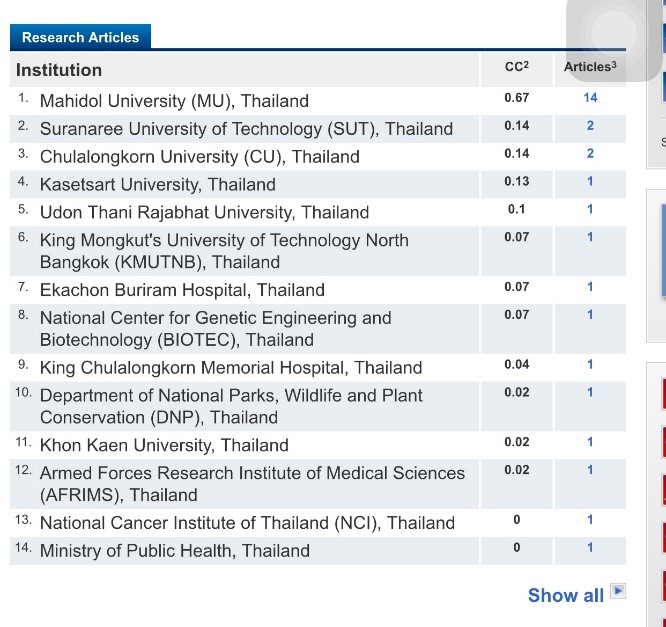Open Khon Kaen University's article count
The image size is (666, 627).
point(590,442)
